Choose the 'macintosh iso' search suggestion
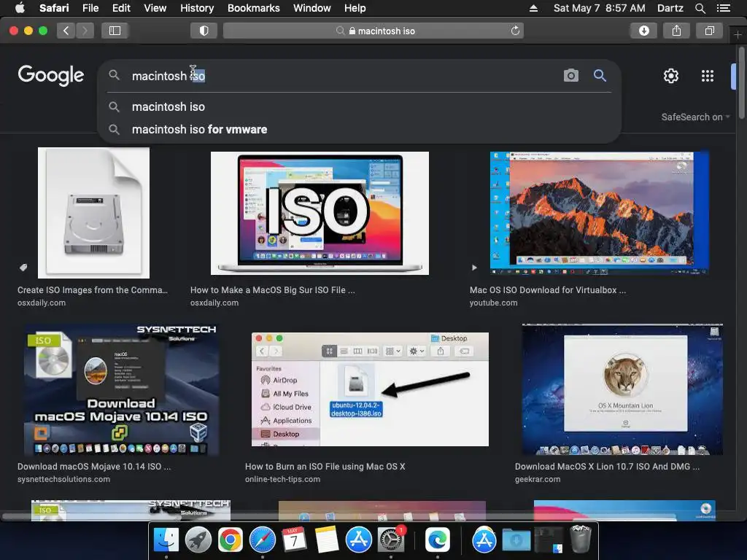This screenshot has width=747, height=560. point(359,106)
